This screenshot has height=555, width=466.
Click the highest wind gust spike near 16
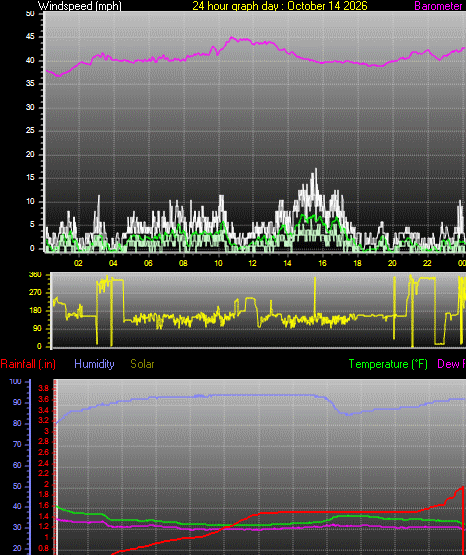tap(316, 169)
